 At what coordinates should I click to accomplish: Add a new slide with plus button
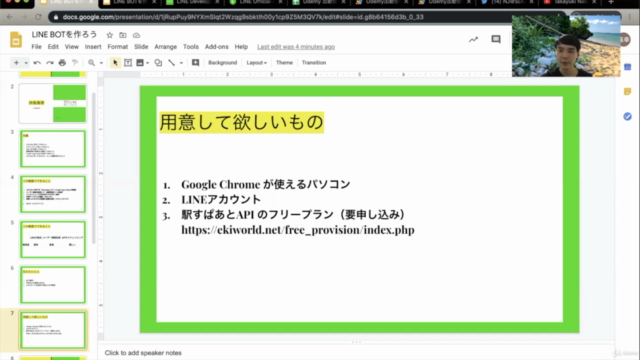pos(16,62)
